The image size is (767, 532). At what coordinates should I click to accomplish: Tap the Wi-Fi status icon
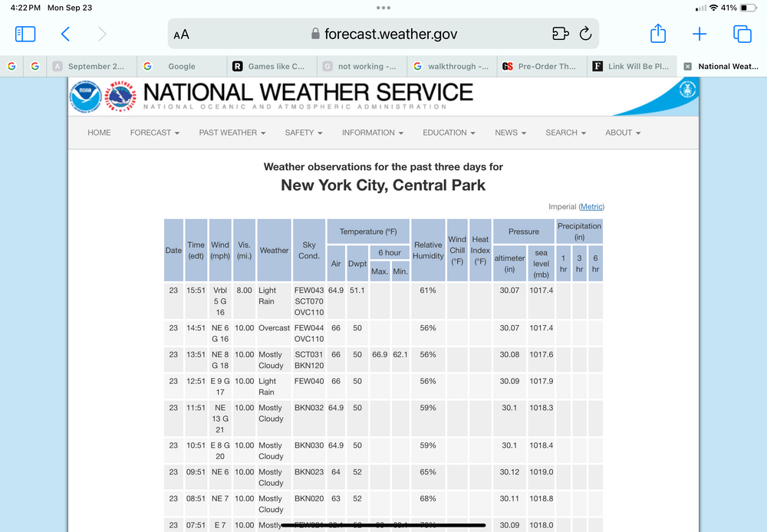point(713,8)
